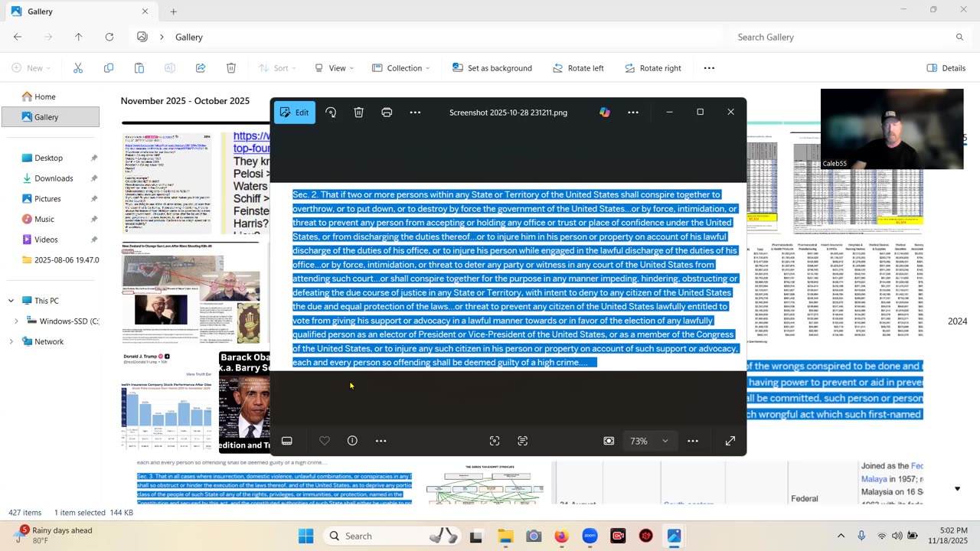Print the image from Photos viewer
This screenshot has width=980, height=551.
(387, 112)
